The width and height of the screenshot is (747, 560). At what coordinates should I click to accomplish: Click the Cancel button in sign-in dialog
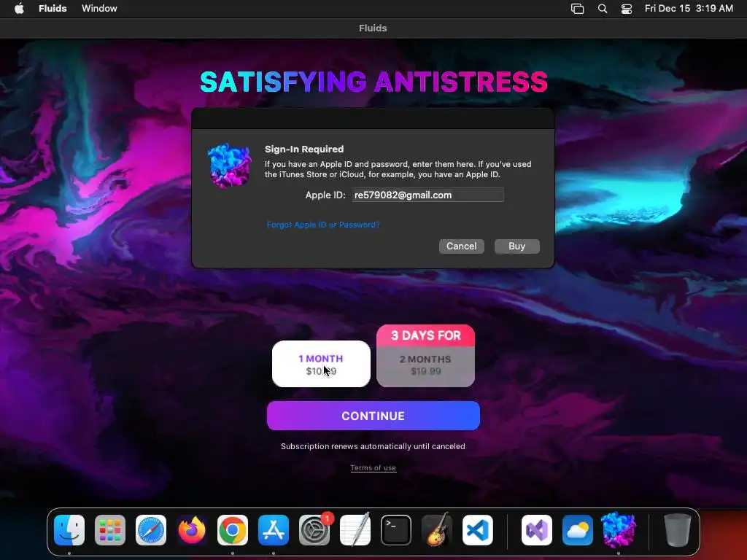[x=462, y=246]
